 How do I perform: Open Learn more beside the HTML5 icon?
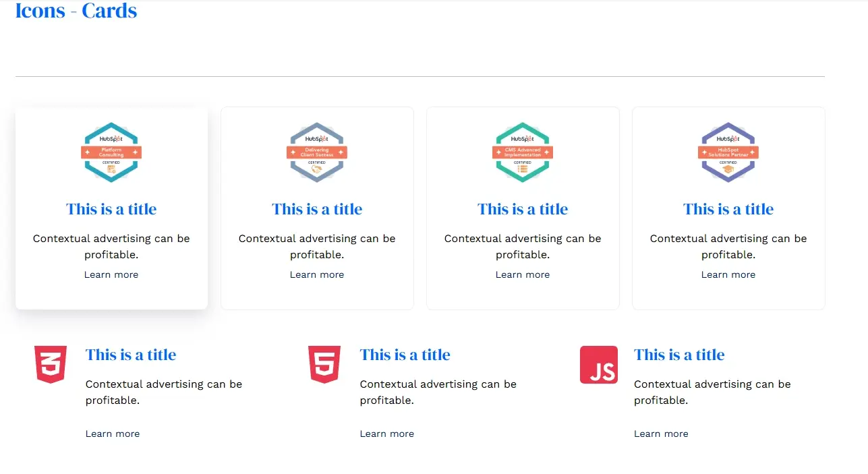[387, 434]
